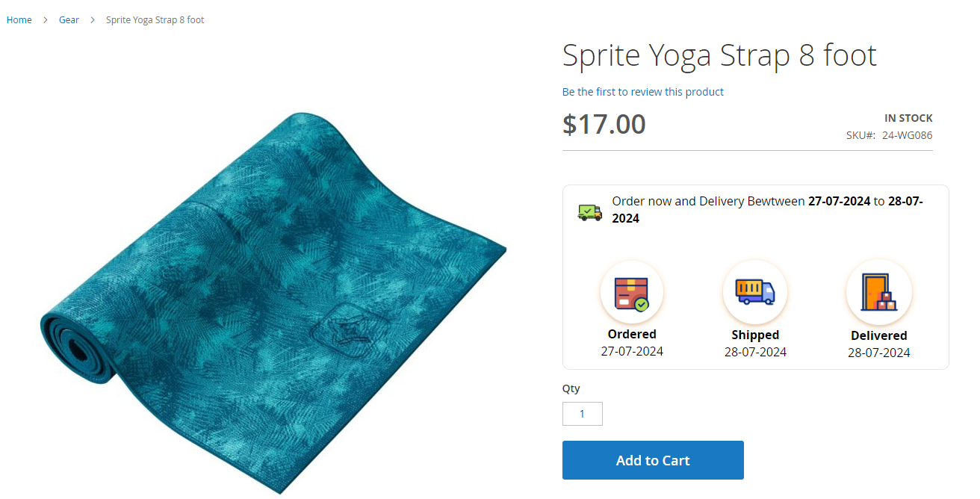
Task: Click the Shipped truck icon
Action: [754, 292]
